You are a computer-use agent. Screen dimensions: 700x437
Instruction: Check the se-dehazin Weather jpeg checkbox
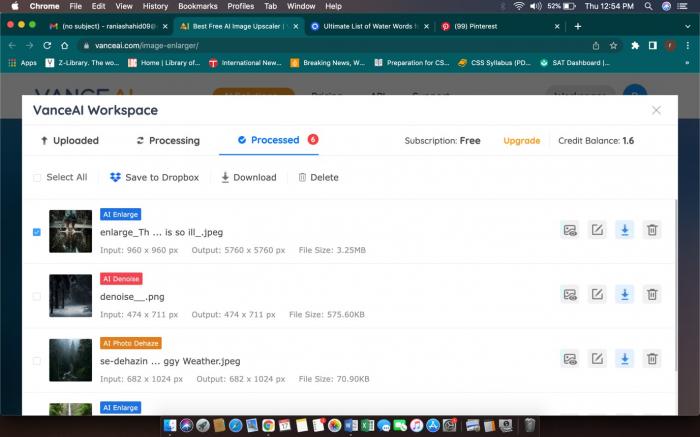37,361
